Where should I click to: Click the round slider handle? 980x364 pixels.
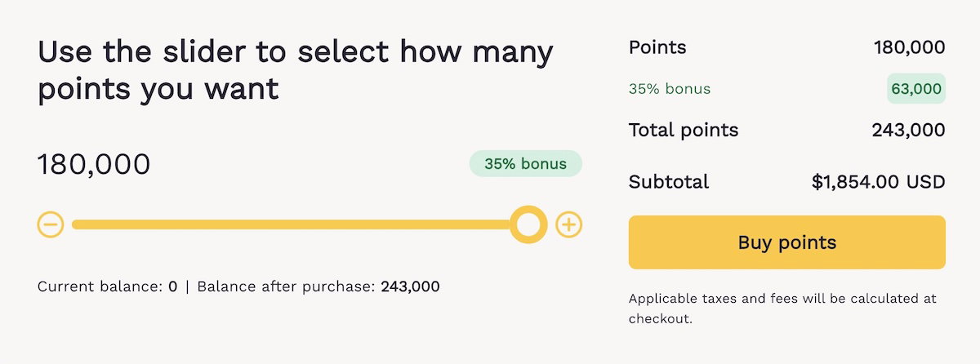(528, 224)
